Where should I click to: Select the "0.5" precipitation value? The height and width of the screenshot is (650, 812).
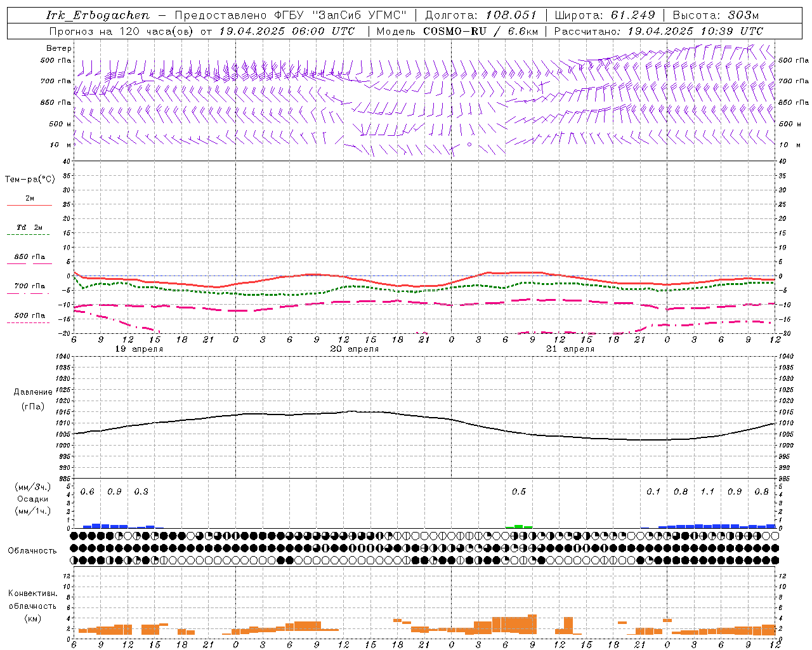519,492
